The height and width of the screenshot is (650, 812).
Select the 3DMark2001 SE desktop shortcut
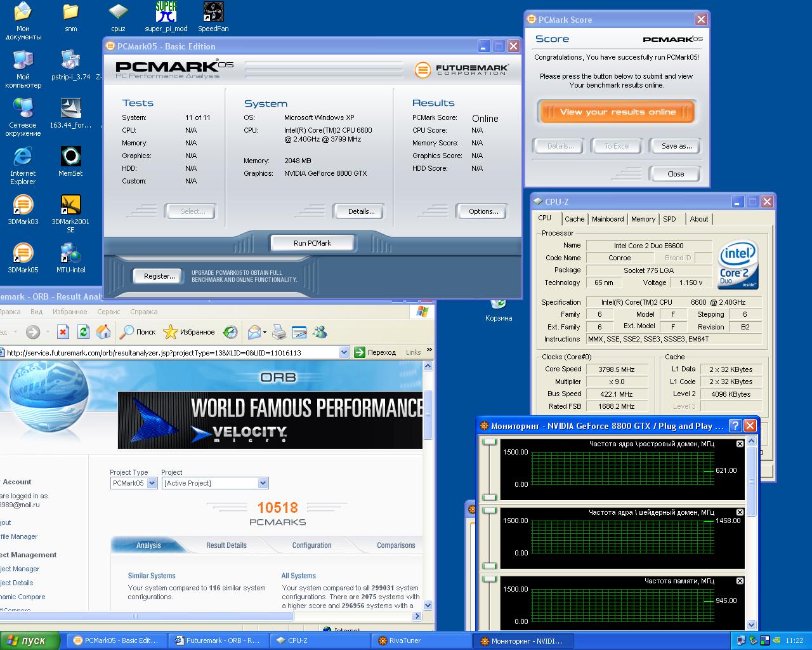(70, 213)
